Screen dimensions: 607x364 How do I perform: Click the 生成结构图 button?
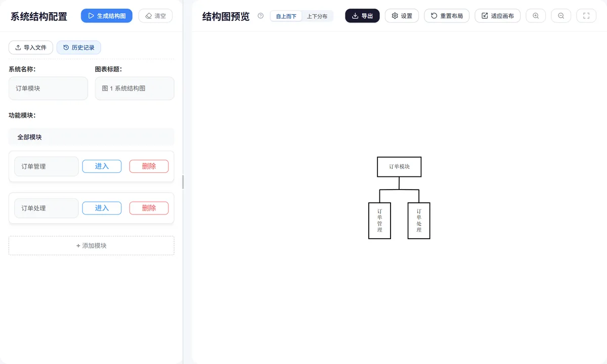point(107,16)
